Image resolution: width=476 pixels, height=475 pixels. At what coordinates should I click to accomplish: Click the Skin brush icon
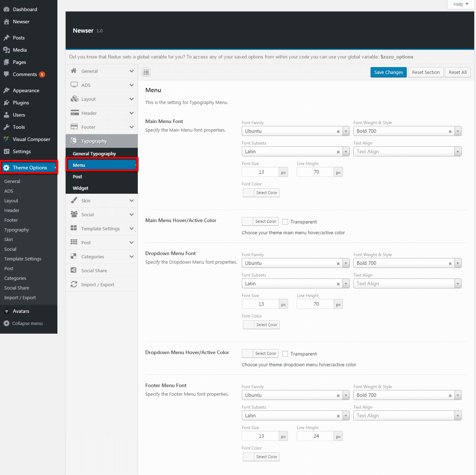[x=74, y=201]
